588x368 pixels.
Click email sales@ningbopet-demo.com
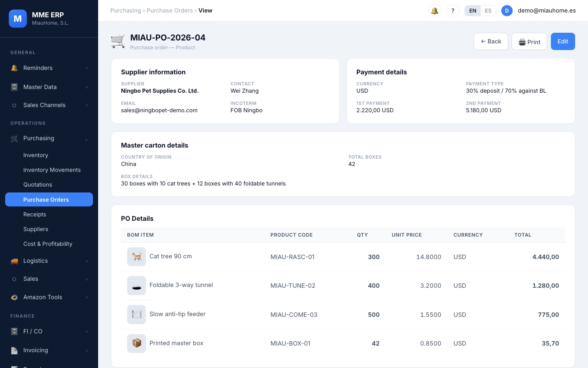click(159, 110)
